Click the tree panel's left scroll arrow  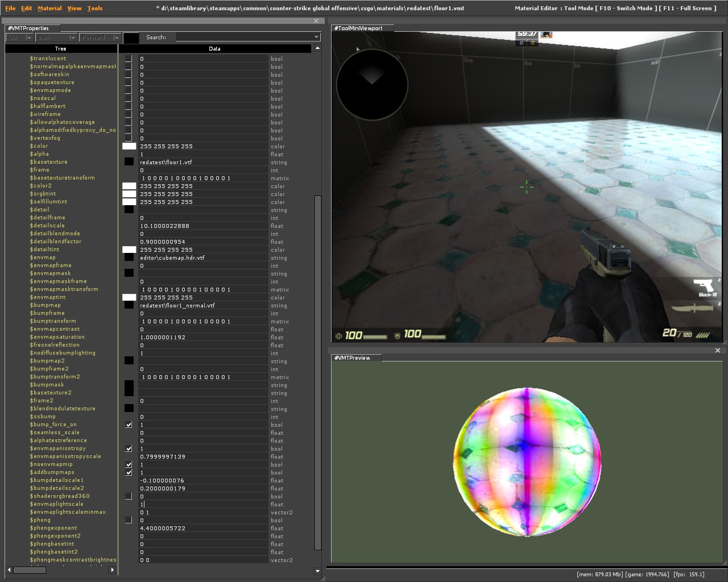click(9, 569)
